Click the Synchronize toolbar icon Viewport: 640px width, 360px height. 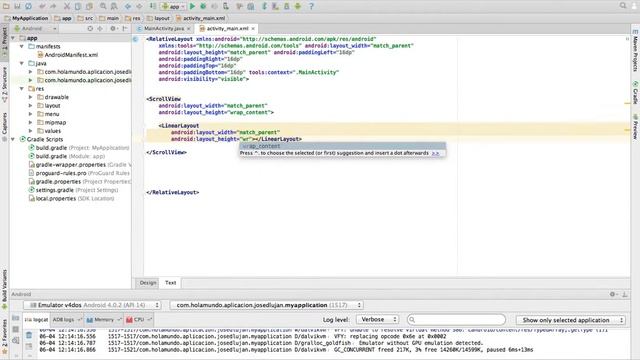click(x=29, y=6)
